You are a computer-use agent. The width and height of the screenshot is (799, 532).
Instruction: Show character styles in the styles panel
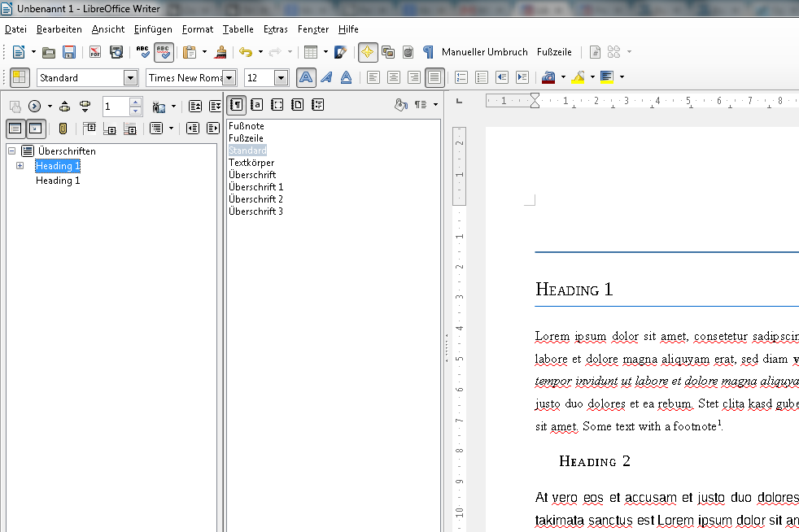click(x=257, y=105)
